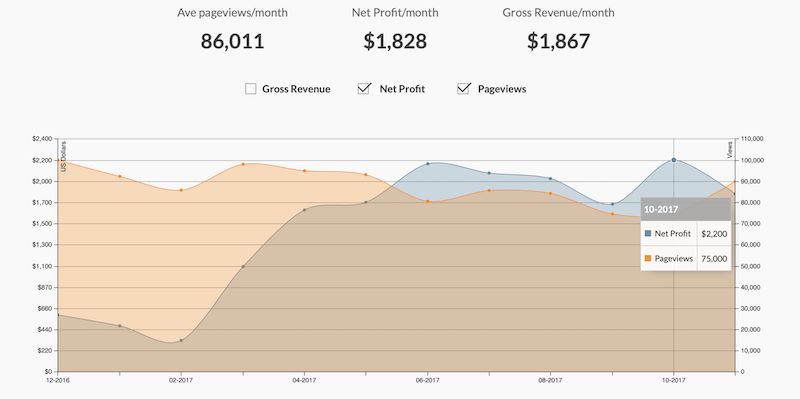
Task: Click the $1,867 Gross Revenue figure
Action: [558, 41]
